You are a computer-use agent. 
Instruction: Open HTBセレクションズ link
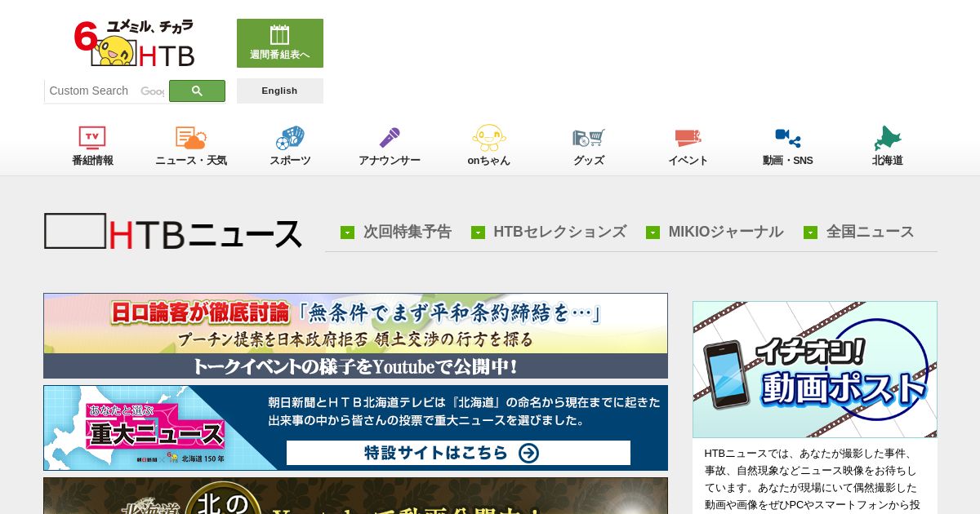[560, 232]
